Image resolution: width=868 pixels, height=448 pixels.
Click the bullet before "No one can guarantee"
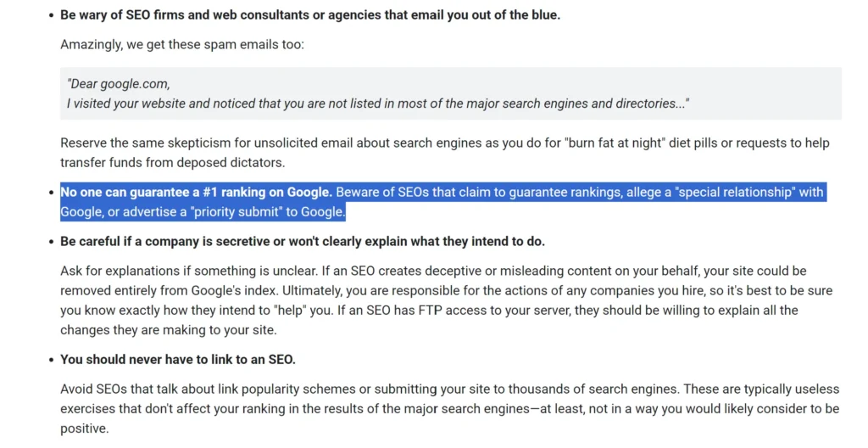[x=52, y=193]
